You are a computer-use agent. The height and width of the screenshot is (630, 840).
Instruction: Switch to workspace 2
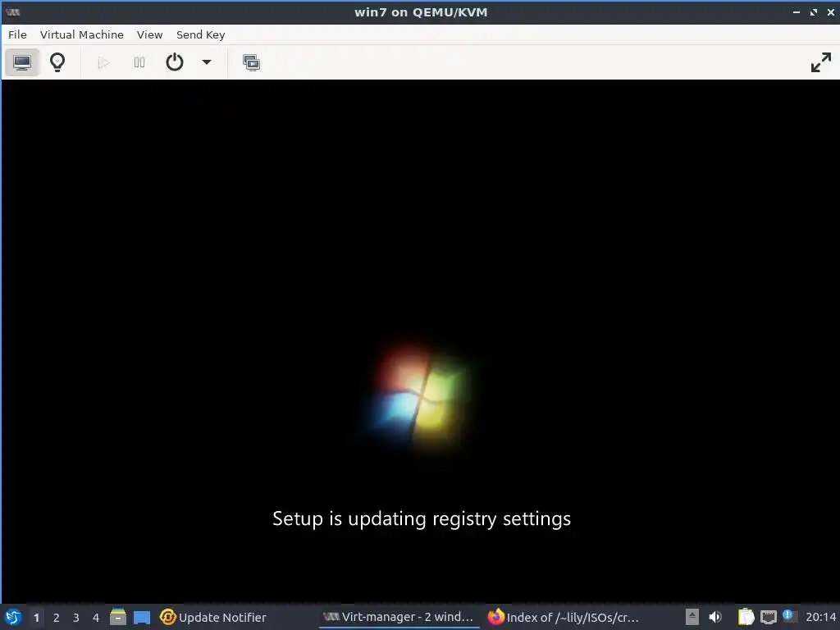click(57, 618)
